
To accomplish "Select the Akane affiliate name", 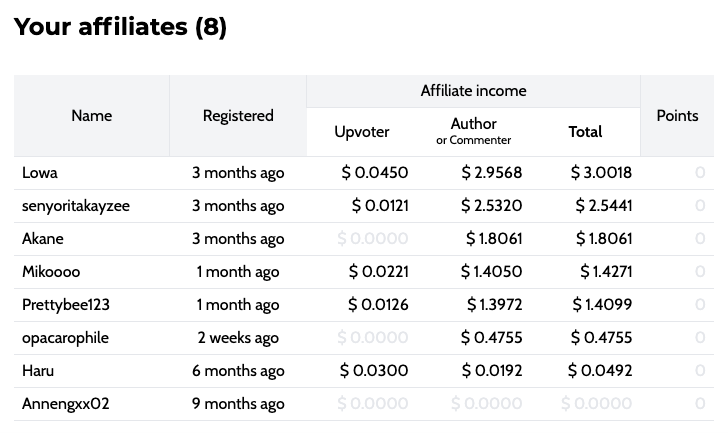I will (x=43, y=239).
